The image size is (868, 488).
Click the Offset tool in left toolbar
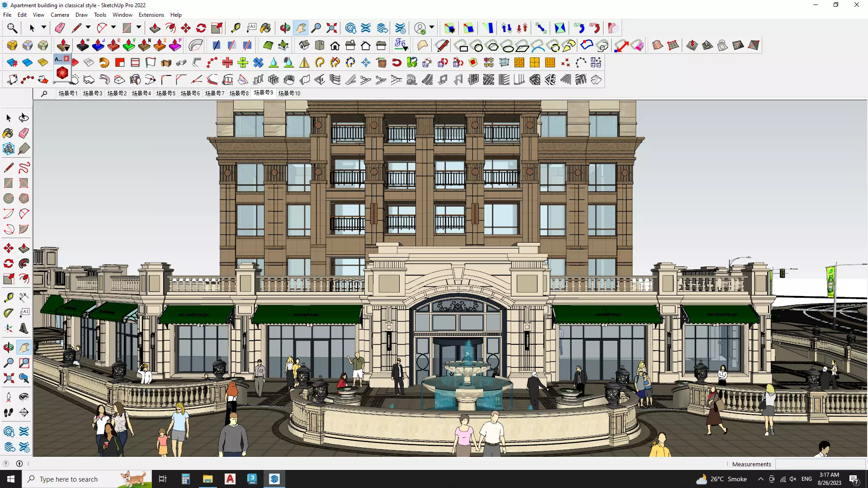click(24, 279)
